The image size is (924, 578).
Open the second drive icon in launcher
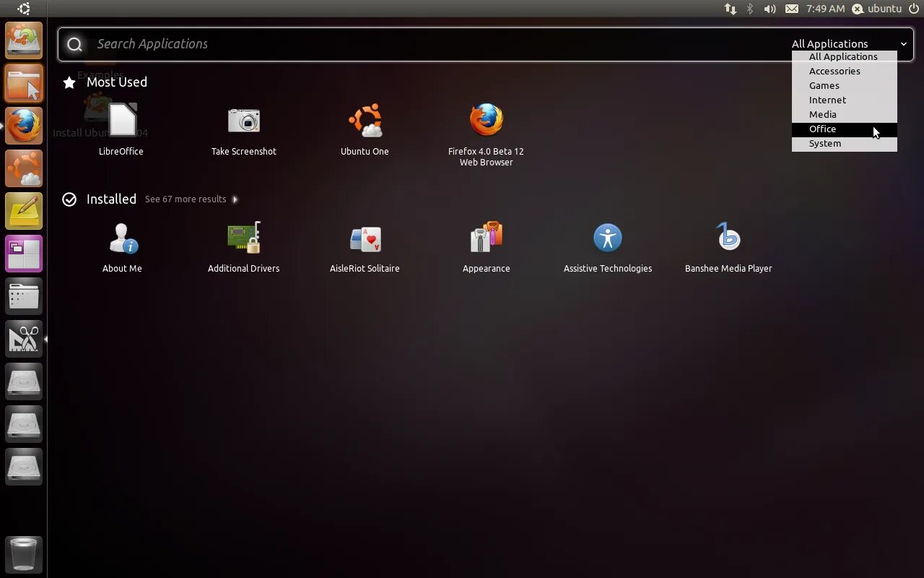(x=24, y=424)
